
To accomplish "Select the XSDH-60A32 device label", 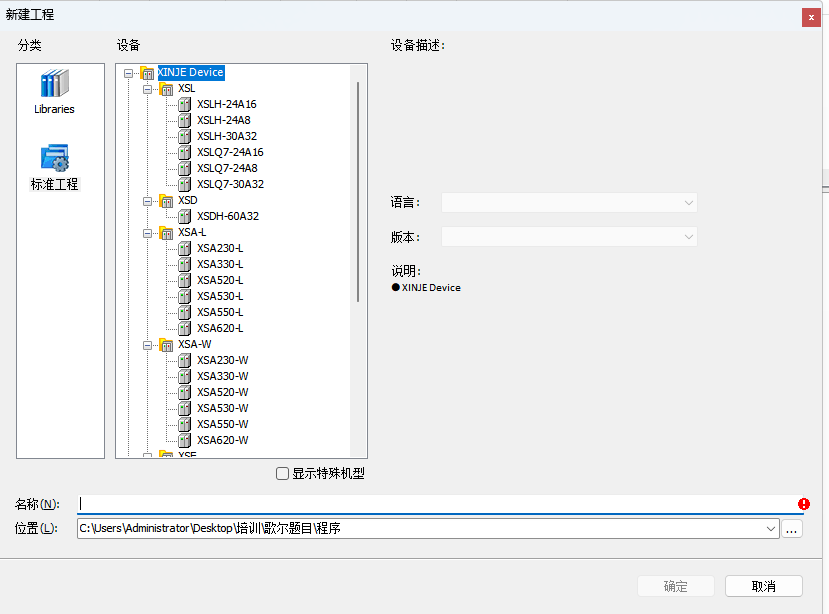I will tap(228, 216).
